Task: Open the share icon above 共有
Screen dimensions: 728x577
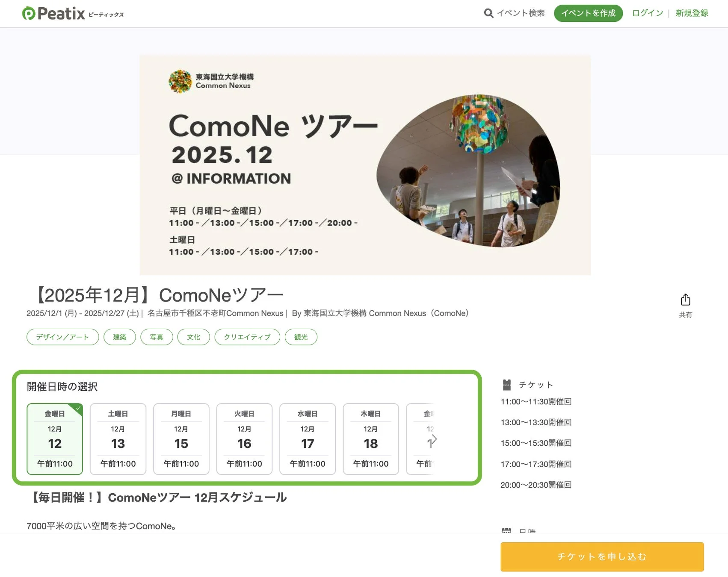Action: (686, 300)
